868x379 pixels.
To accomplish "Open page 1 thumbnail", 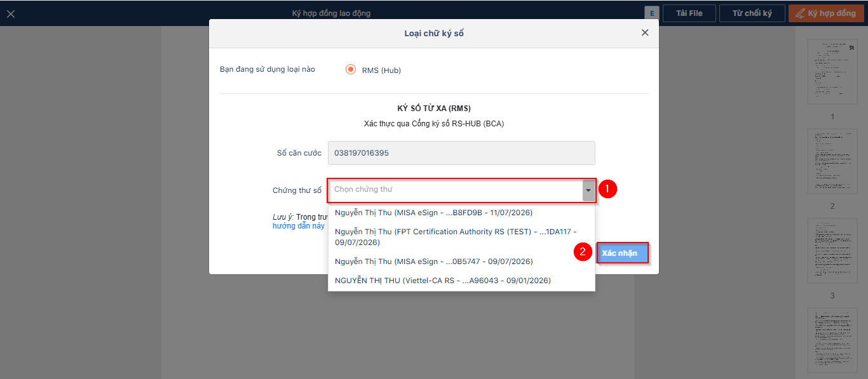I will click(x=832, y=72).
